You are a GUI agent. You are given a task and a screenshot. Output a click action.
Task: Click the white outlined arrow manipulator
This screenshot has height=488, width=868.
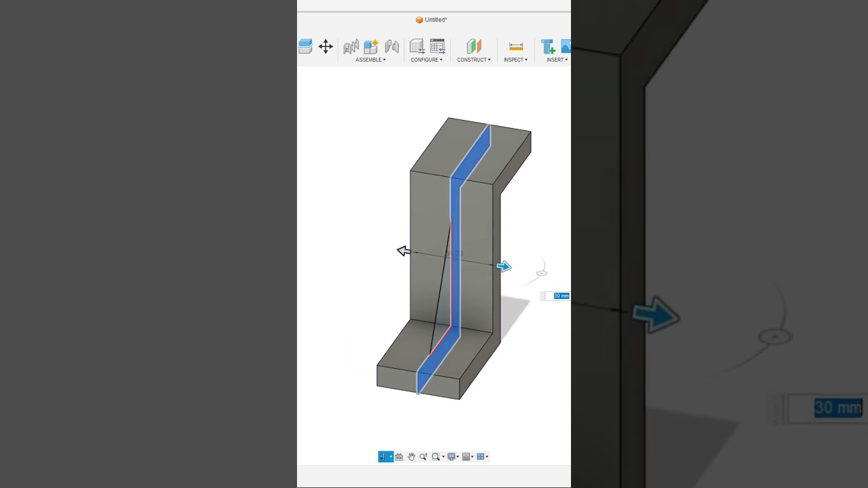click(x=403, y=251)
